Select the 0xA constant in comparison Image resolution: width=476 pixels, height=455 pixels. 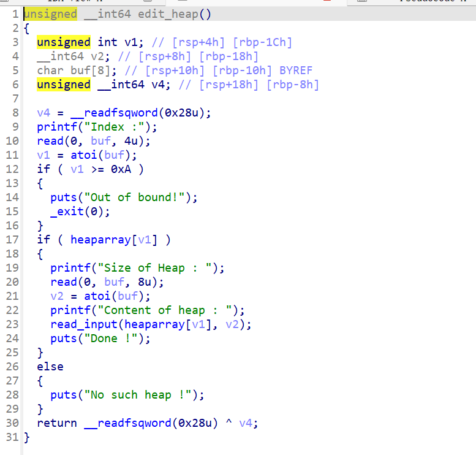(x=121, y=169)
